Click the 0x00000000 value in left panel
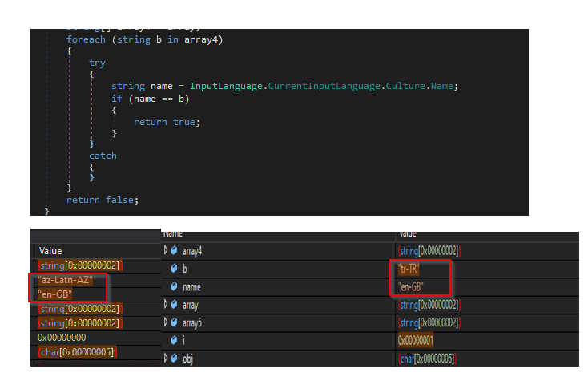Image resolution: width=588 pixels, height=381 pixels. 62,338
